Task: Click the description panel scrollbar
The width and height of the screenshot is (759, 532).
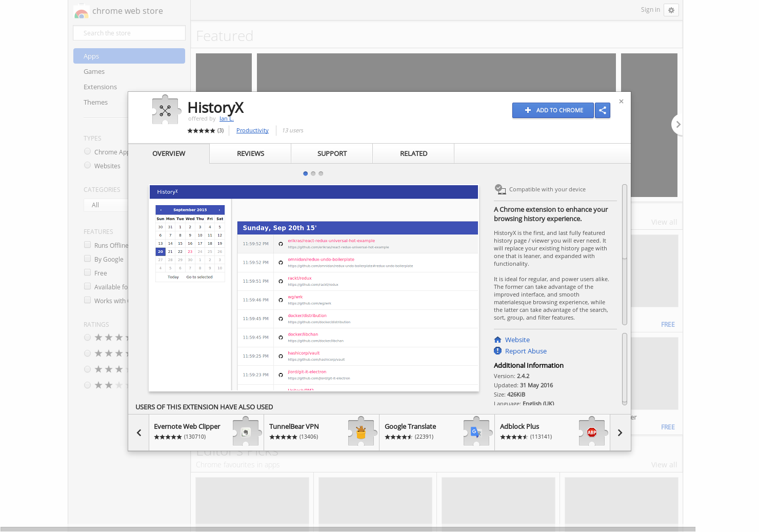Action: click(x=624, y=254)
